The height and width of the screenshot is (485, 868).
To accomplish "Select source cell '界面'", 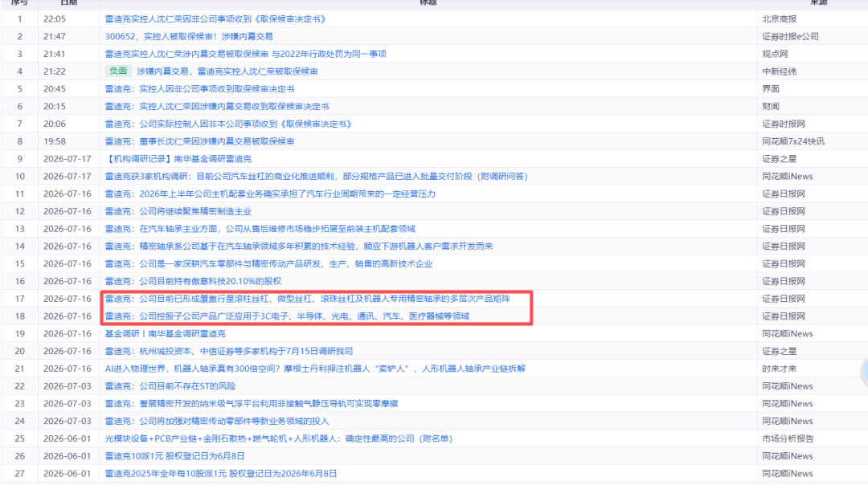I will pyautogui.click(x=771, y=89).
